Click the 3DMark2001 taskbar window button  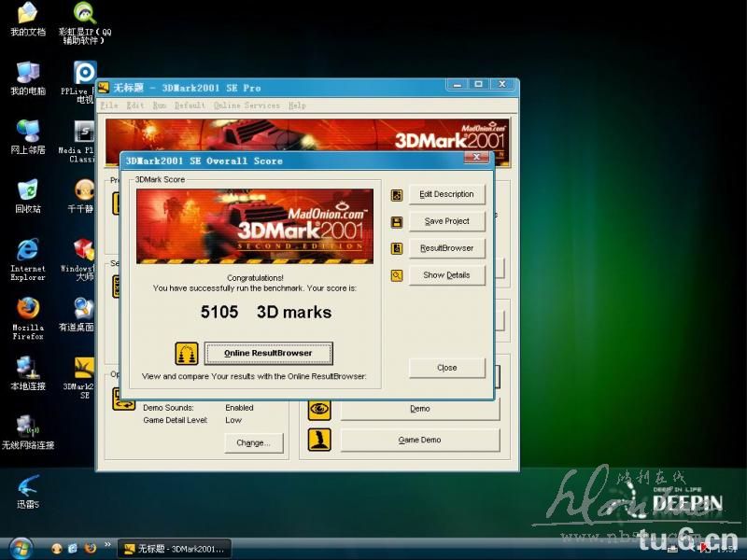point(174,549)
